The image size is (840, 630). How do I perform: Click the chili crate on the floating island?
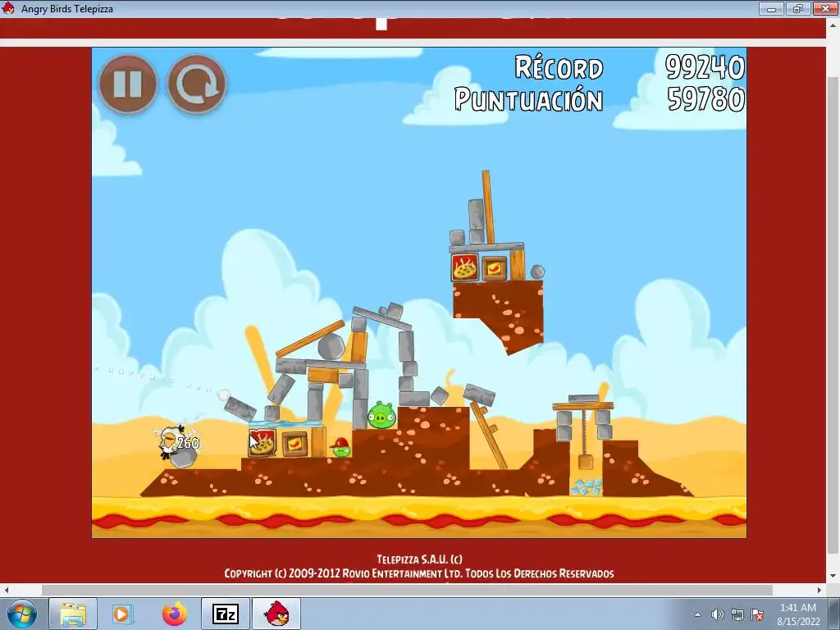click(495, 268)
